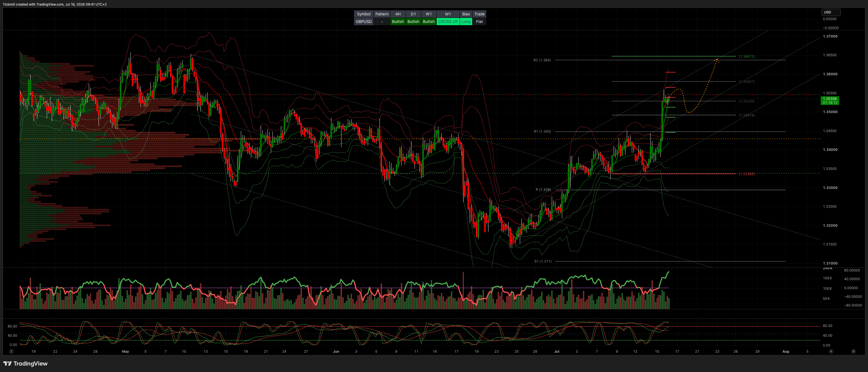Click the W1 column header
Image resolution: width=868 pixels, height=372 pixels.
click(429, 14)
